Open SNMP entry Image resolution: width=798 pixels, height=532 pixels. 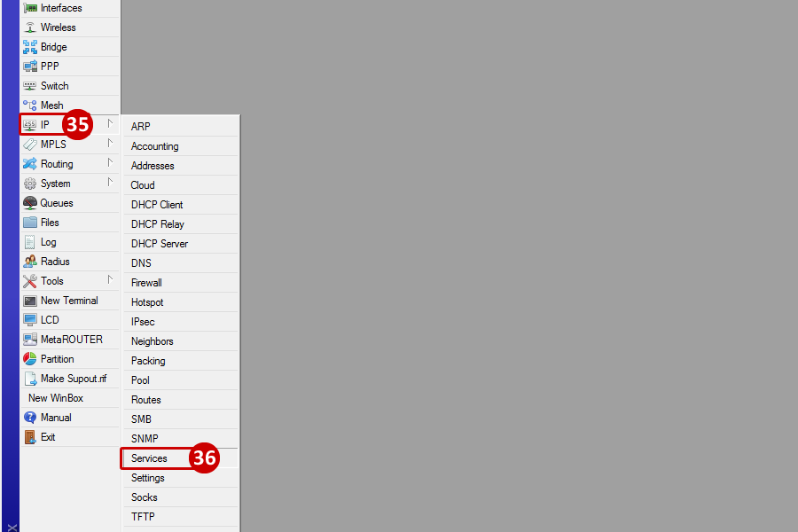pos(181,439)
